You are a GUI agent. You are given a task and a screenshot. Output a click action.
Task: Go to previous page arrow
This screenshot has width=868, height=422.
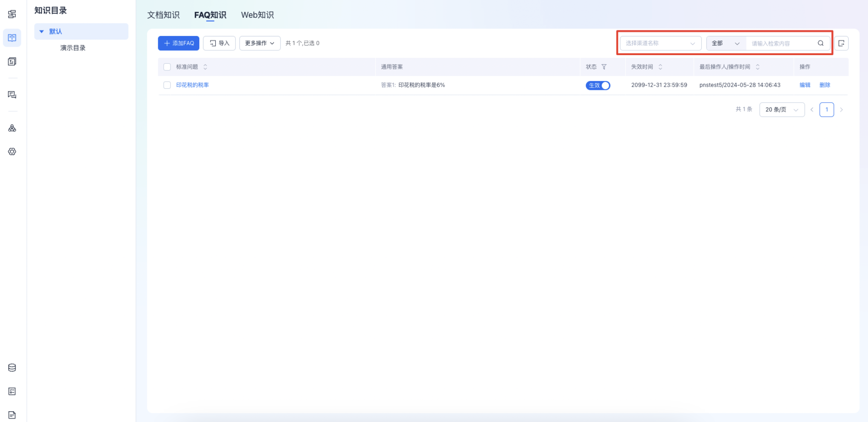point(812,110)
